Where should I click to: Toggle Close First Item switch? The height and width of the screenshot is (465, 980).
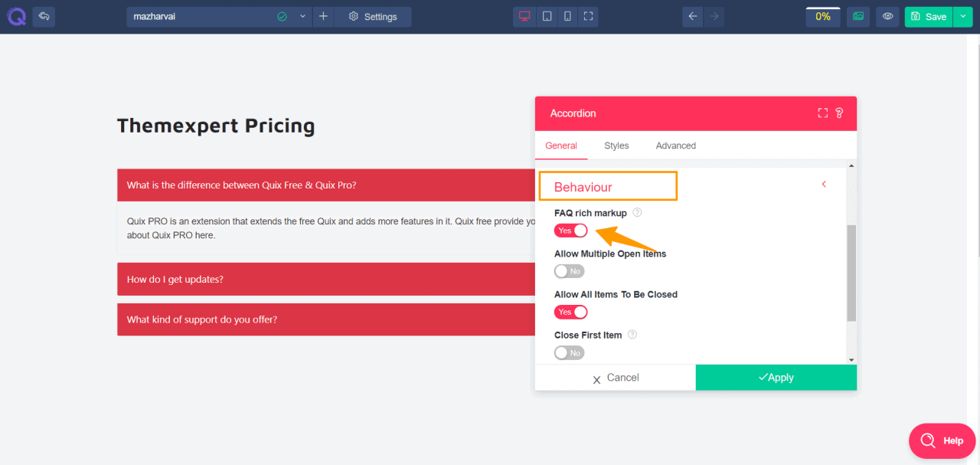[x=569, y=352]
